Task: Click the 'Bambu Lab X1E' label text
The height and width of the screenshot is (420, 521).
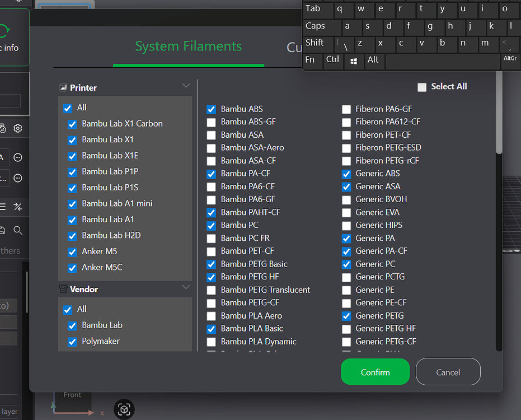Action: point(110,156)
